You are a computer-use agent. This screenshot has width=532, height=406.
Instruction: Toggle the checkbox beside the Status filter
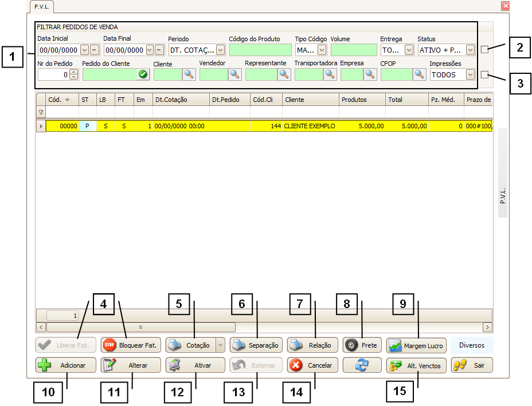pyautogui.click(x=484, y=49)
